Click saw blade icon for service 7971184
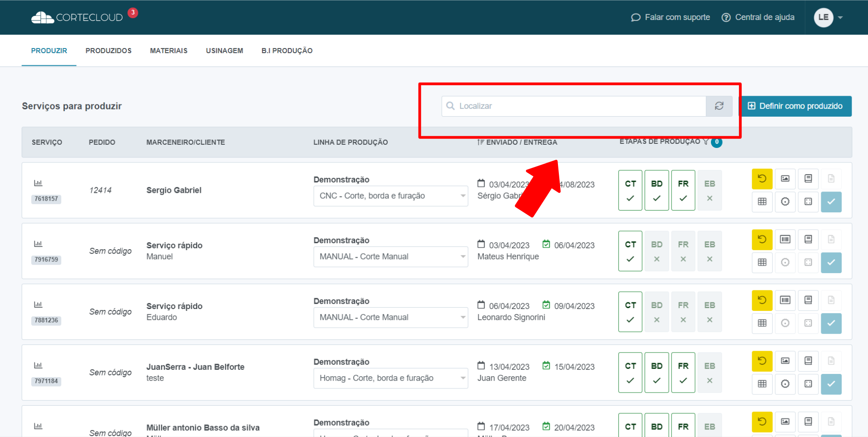 click(785, 384)
